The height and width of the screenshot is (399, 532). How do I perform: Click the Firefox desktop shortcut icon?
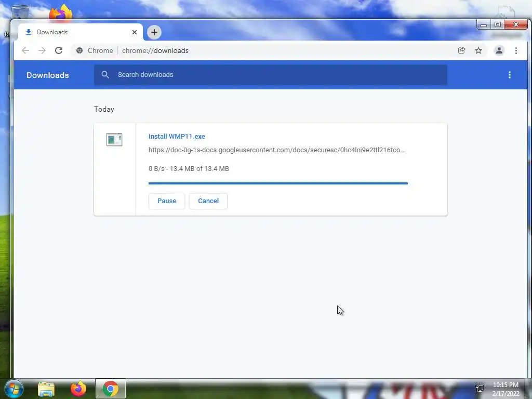pyautogui.click(x=61, y=12)
